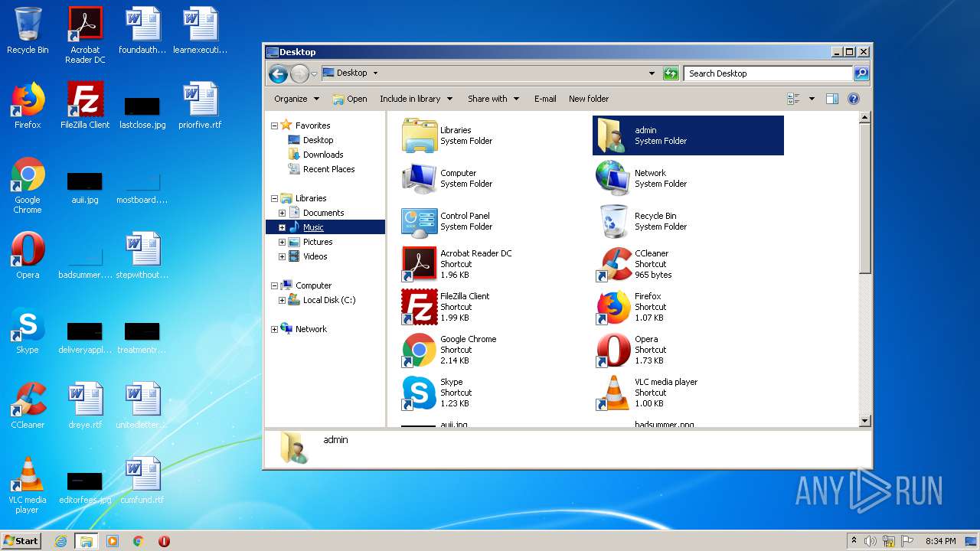Click the file list scroll down arrow

pos(865,421)
